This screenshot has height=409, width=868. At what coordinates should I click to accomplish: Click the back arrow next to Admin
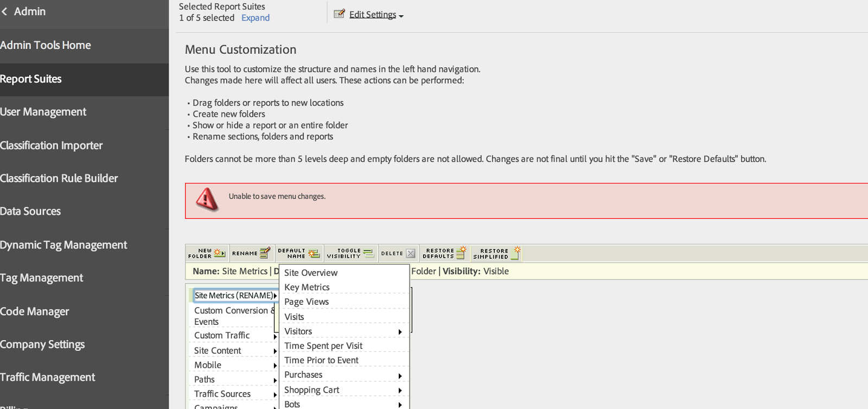[4, 11]
